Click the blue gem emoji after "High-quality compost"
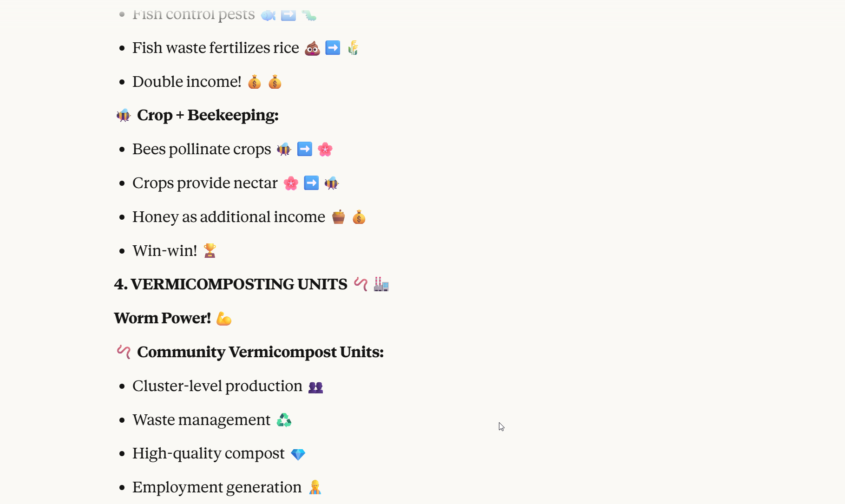The width and height of the screenshot is (845, 504). (x=298, y=454)
